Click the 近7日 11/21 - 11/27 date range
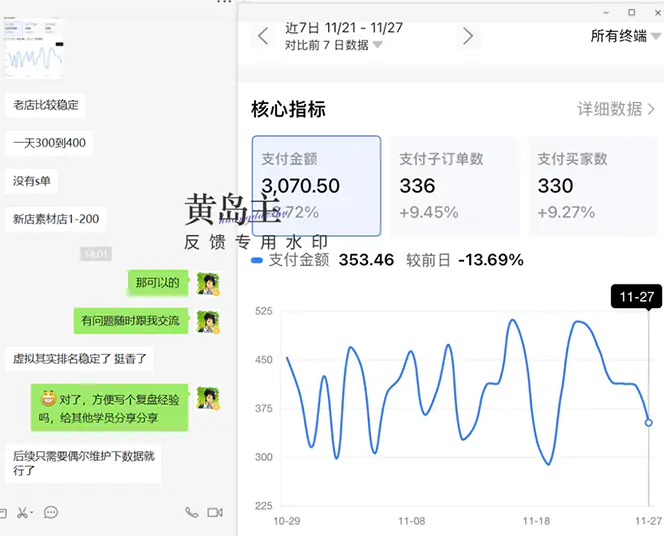The image size is (664, 536). pyautogui.click(x=341, y=28)
